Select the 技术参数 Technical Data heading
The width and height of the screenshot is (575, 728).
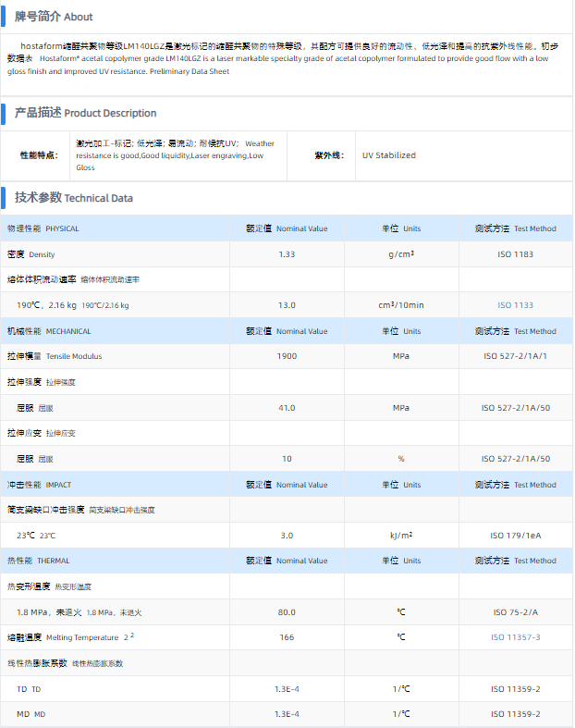coord(73,198)
